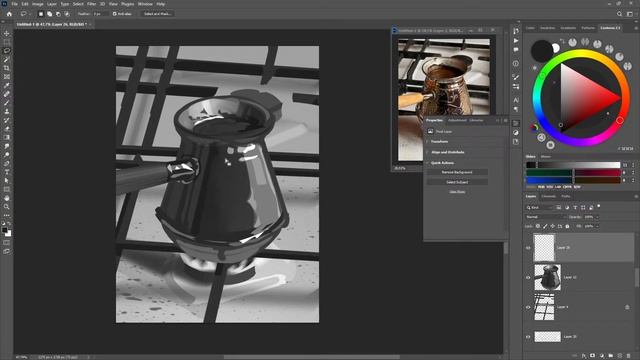Select the coffee pot layer thumbnail
The height and width of the screenshot is (360, 640).
pyautogui.click(x=547, y=278)
